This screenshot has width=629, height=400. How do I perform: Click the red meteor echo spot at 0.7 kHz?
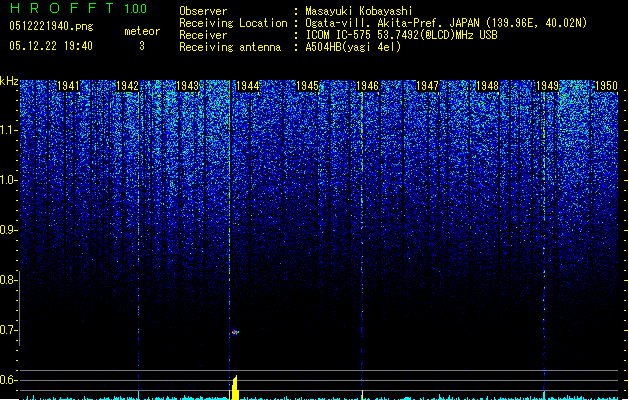click(x=235, y=332)
